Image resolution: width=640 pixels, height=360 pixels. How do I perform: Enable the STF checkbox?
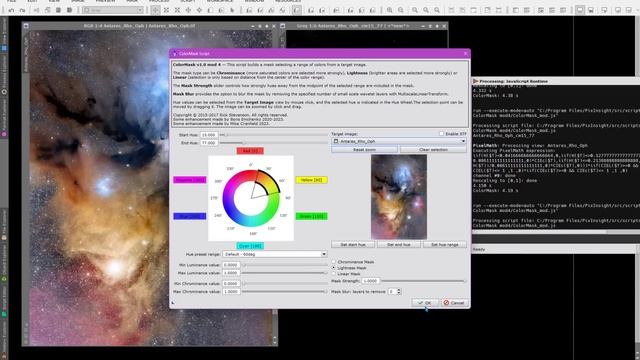point(441,133)
